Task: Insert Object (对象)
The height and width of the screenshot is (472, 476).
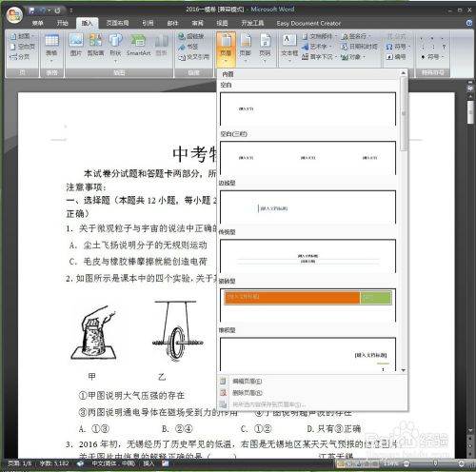Action: (x=353, y=57)
